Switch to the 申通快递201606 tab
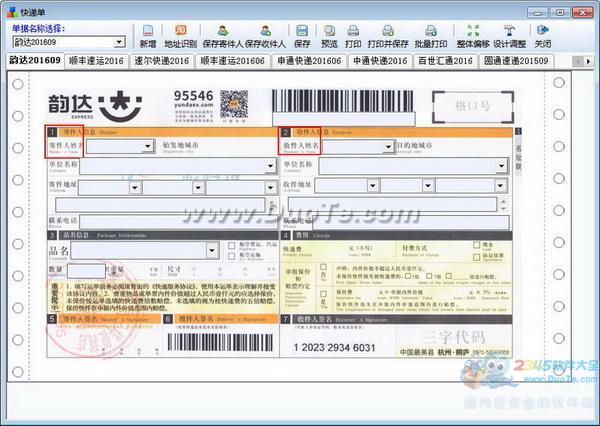Viewport: 600px width, 426px height. coord(309,61)
